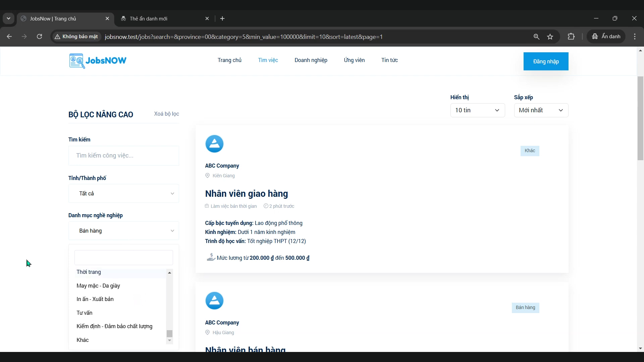Open the Chrome three-dot menu

(x=635, y=37)
